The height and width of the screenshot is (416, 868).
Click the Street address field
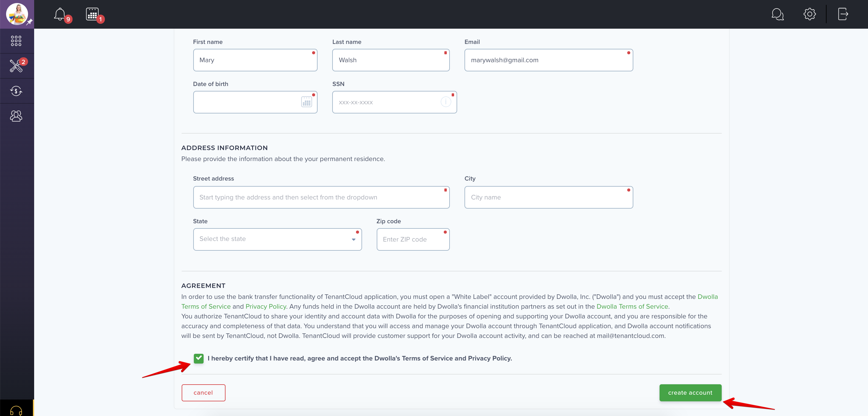[321, 197]
